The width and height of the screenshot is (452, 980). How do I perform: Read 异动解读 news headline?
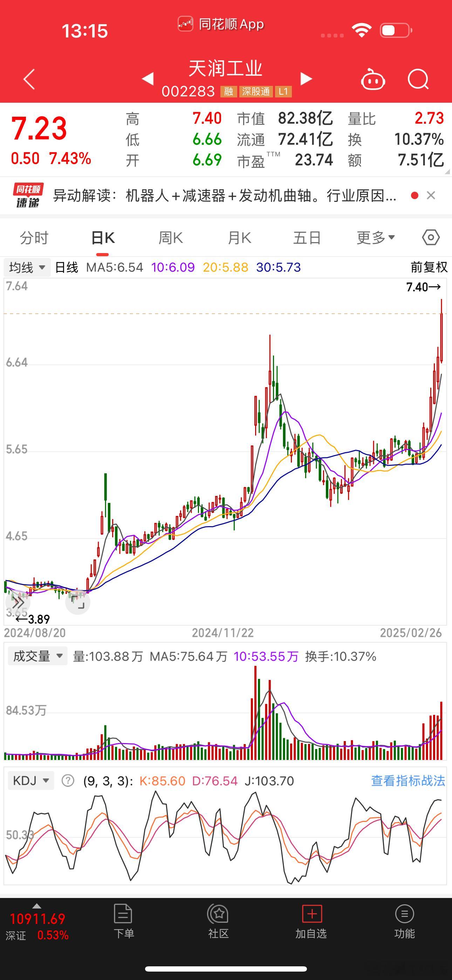225,196
